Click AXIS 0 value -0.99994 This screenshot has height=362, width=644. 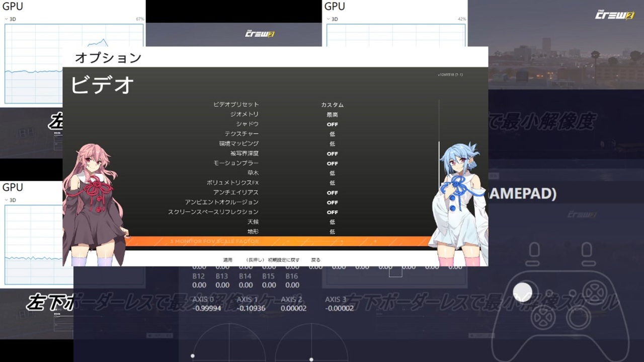click(207, 308)
